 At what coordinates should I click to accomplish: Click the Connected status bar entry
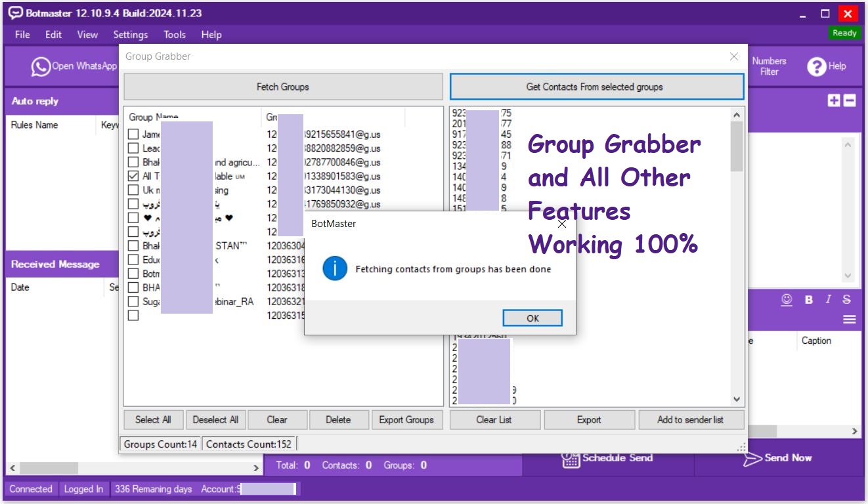point(31,489)
